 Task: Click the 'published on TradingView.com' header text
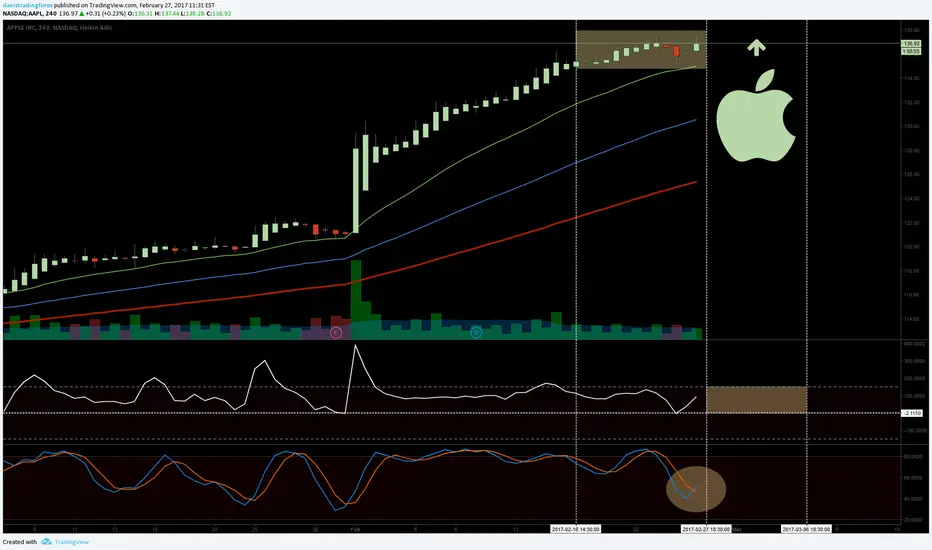[96, 5]
